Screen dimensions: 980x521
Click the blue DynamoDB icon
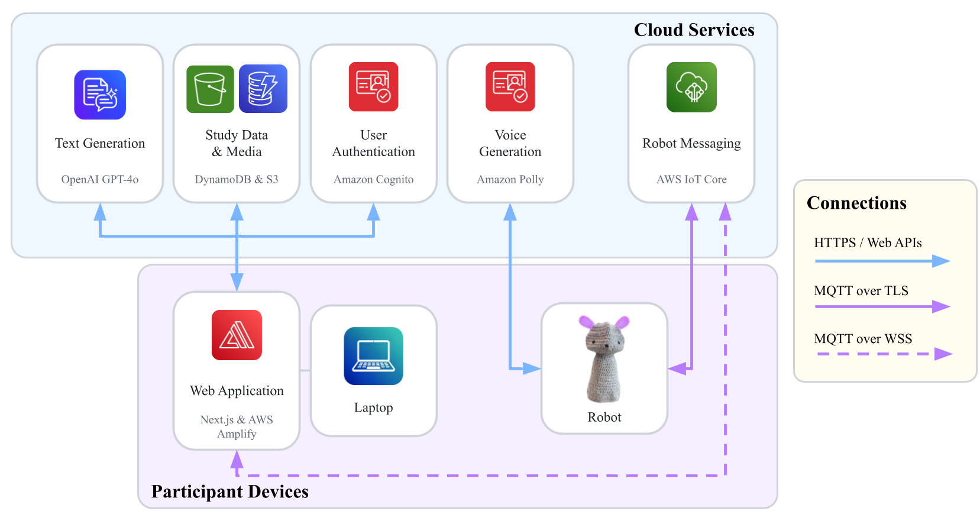pyautogui.click(x=263, y=89)
